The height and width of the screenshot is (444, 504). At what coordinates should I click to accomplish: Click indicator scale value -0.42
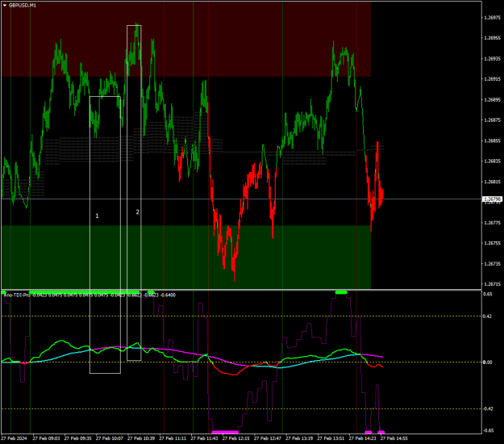[x=488, y=409]
